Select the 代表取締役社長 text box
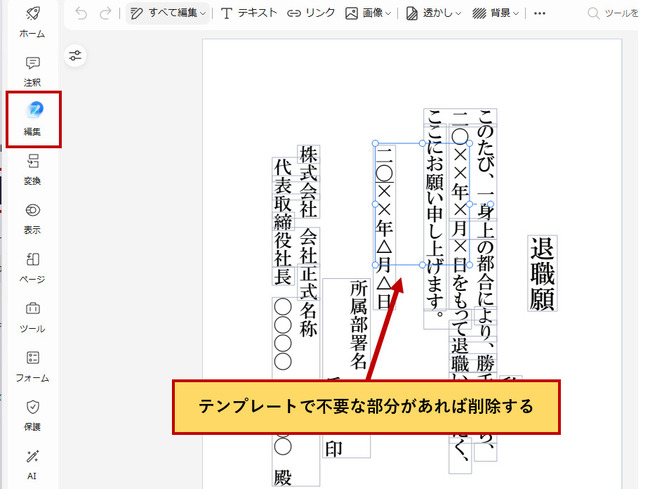 (x=283, y=221)
